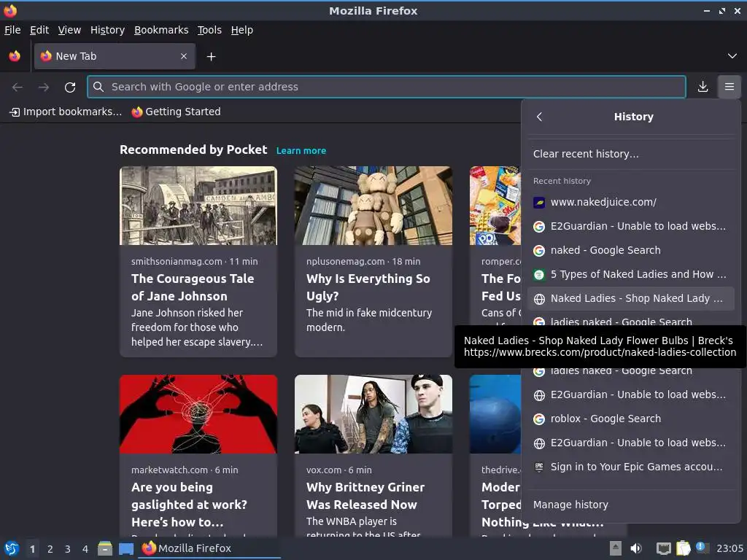The height and width of the screenshot is (560, 747).
Task: Click the reload page icon
Action: click(x=70, y=87)
